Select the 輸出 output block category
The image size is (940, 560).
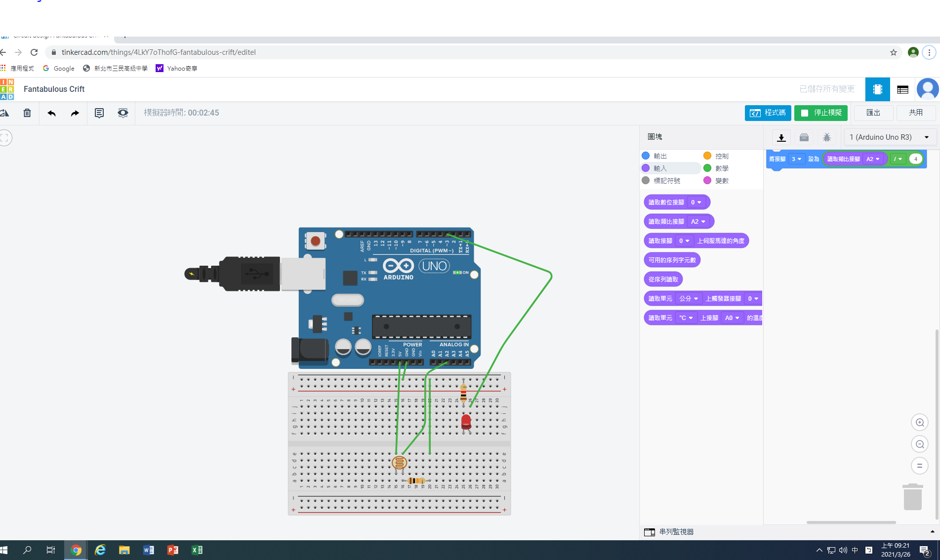click(x=659, y=156)
